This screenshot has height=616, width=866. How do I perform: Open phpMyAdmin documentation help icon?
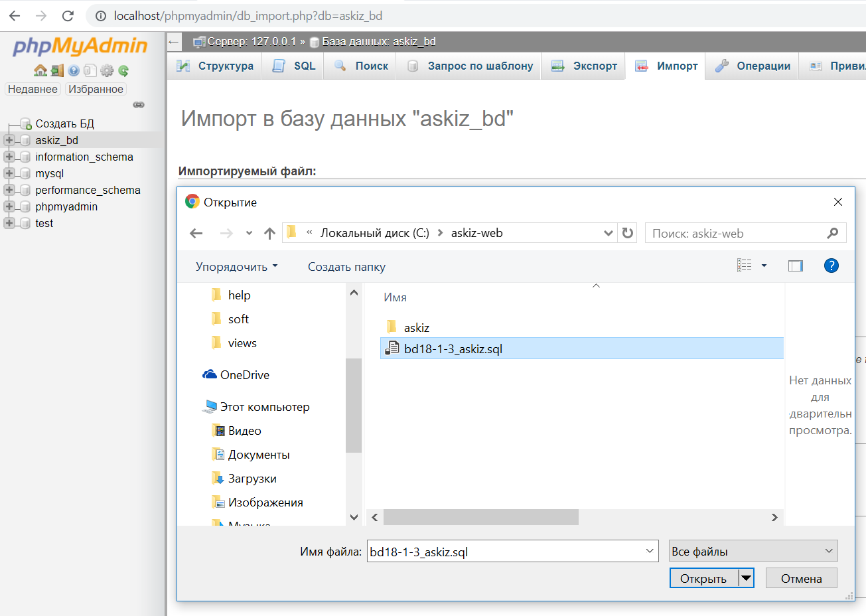click(x=74, y=70)
